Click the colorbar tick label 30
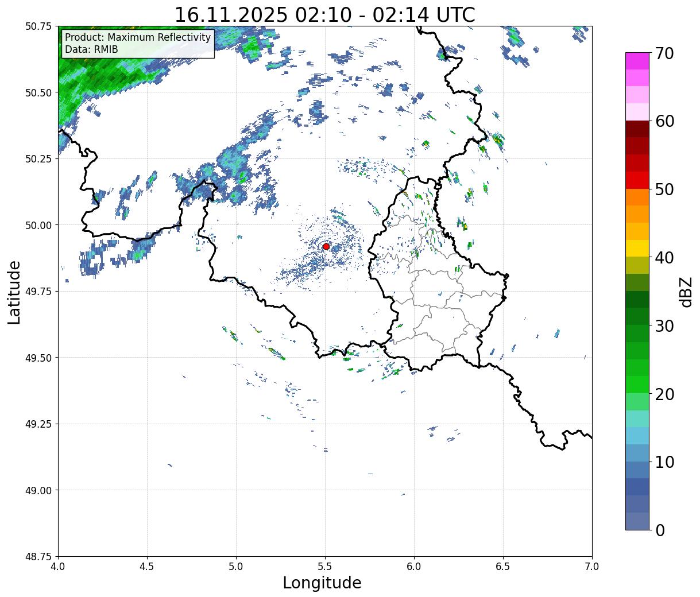Screen dimensions: 700x597 tap(664, 326)
